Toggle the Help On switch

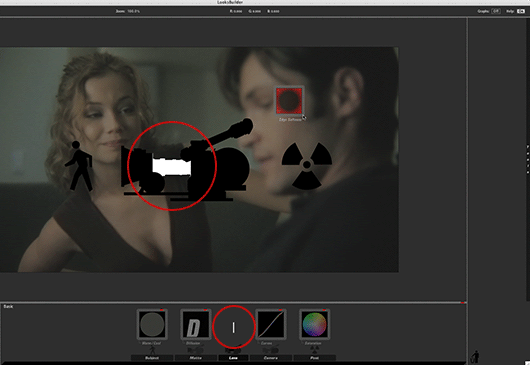coord(521,11)
